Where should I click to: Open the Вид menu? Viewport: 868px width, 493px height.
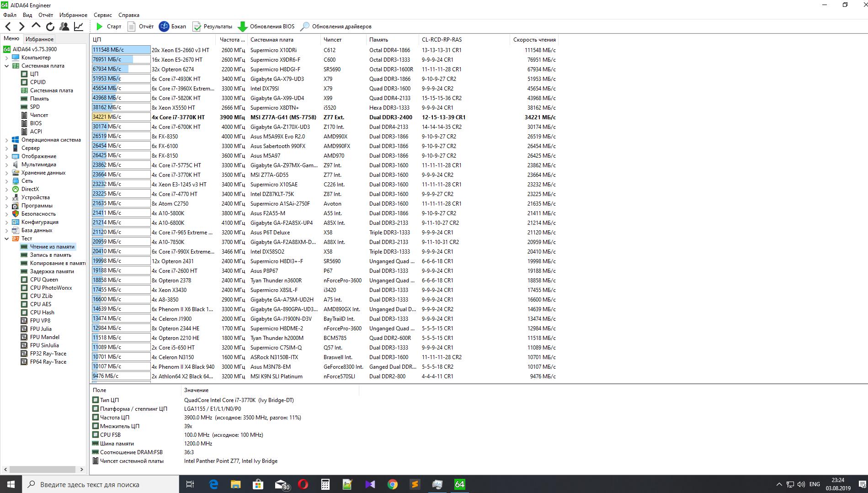coord(27,15)
